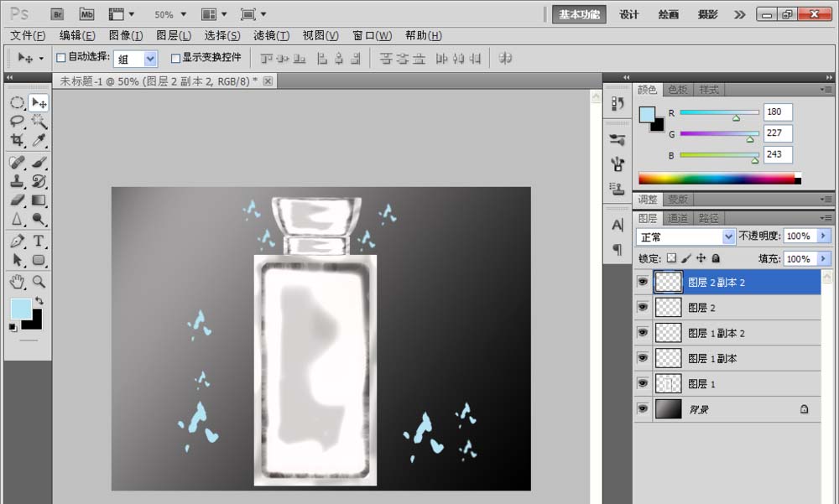Select the Zoom tool
This screenshot has height=504, width=839.
39,282
